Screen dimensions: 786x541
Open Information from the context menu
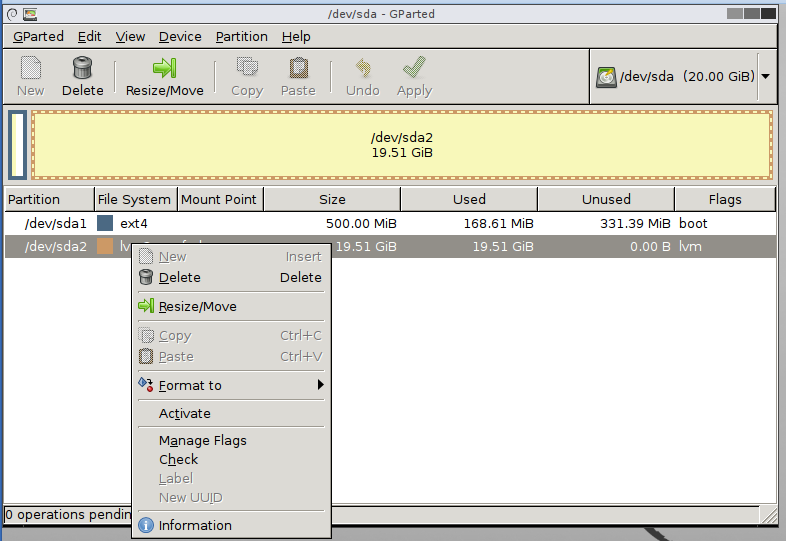tap(231, 525)
